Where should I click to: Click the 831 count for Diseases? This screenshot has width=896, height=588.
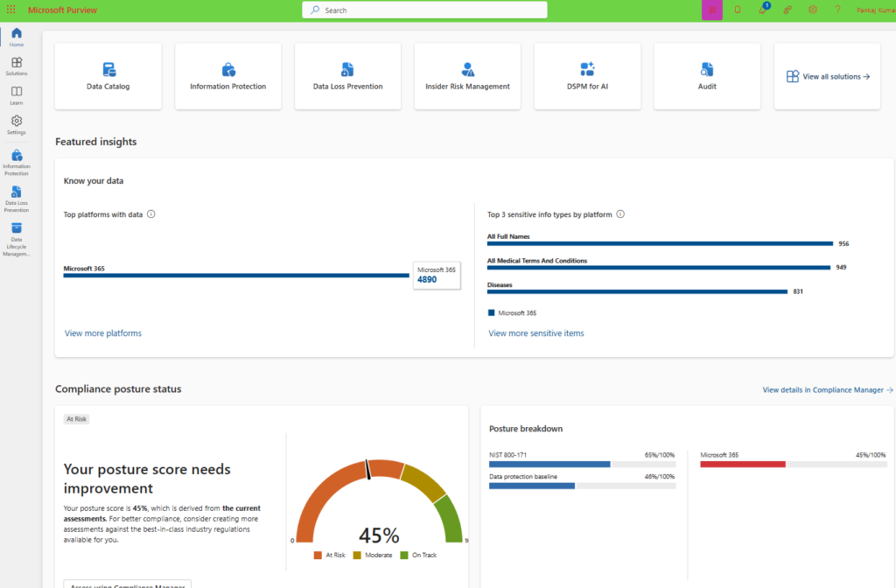coord(798,291)
